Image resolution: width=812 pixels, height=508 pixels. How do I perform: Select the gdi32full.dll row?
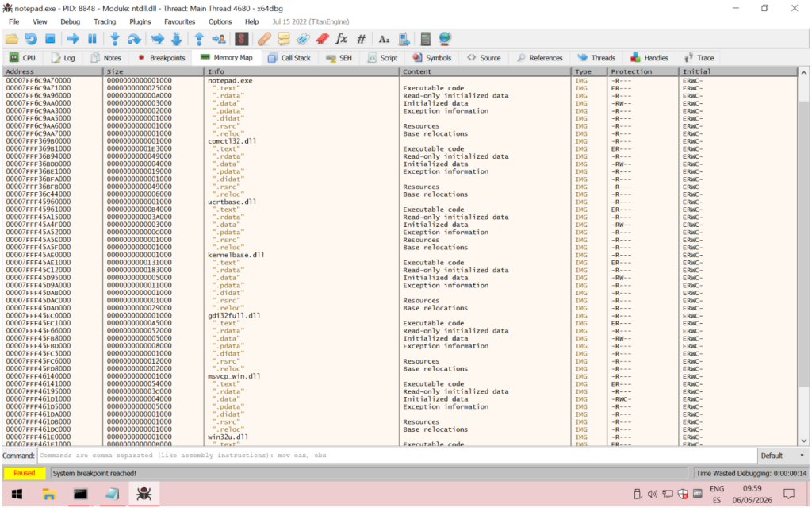pos(400,316)
